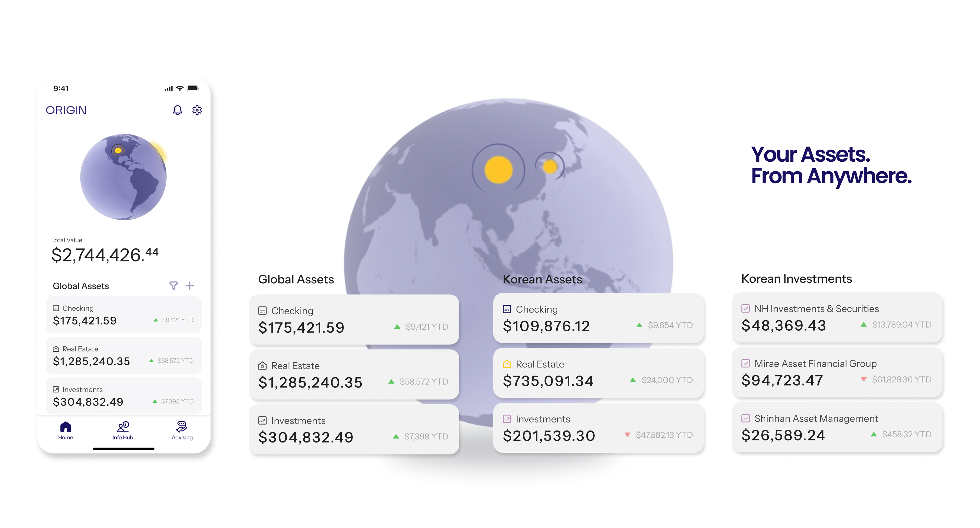980x528 pixels.
Task: Click Shinhan Asset Management chart icon
Action: point(745,418)
